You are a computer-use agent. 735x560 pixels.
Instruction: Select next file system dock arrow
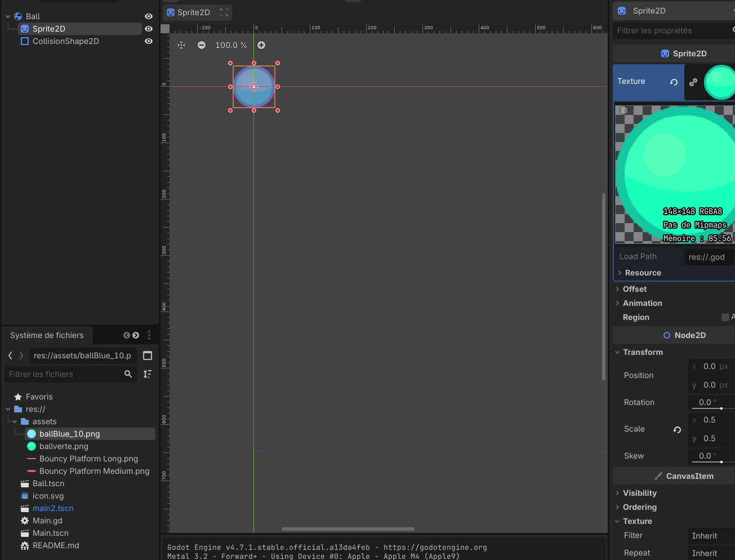136,335
